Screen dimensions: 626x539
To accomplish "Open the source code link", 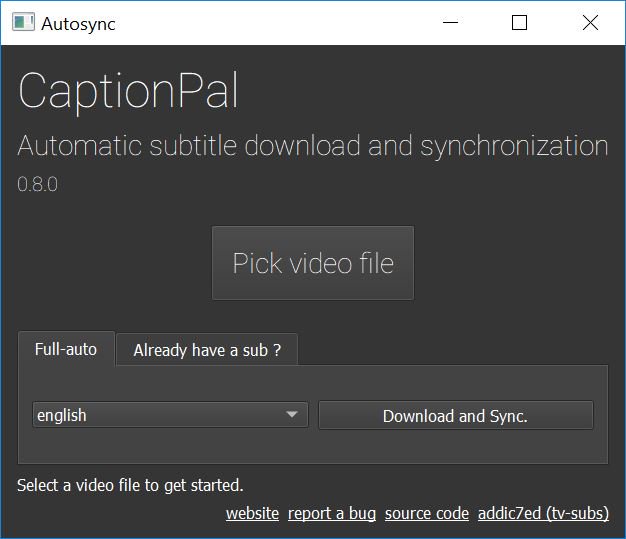I will coord(427,513).
